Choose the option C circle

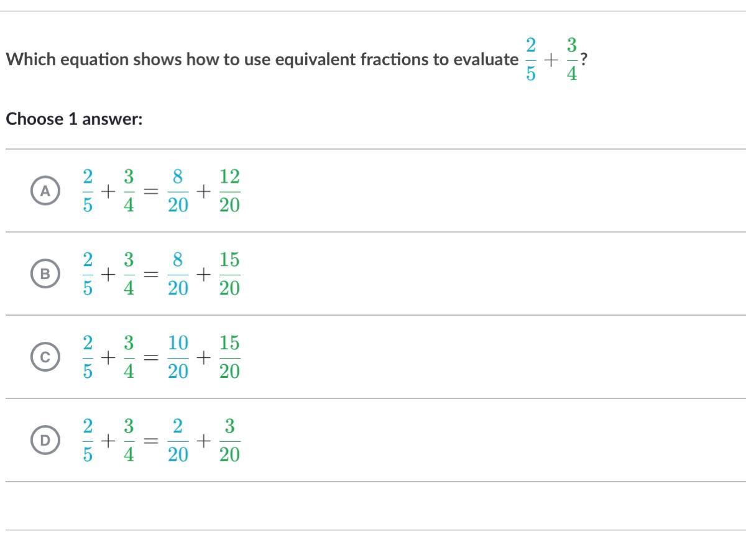point(45,357)
